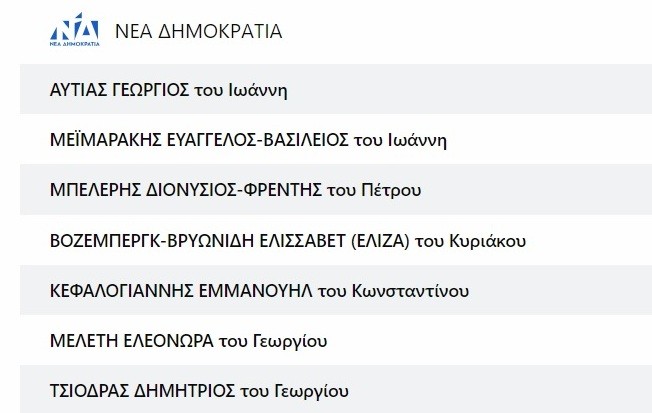Select candidate ΑΥΤΙΑΣ ΓΕΩΡΓΙΟΣ
Screen dimensions: 652x413
[120, 90]
